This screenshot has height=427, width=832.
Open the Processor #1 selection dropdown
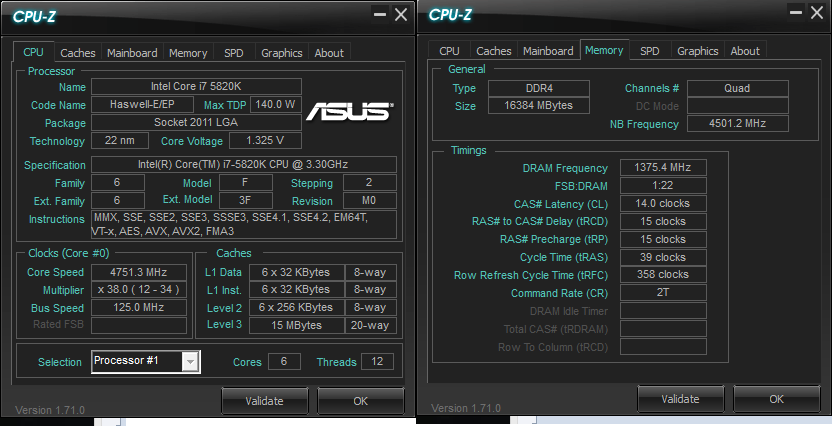tap(189, 361)
